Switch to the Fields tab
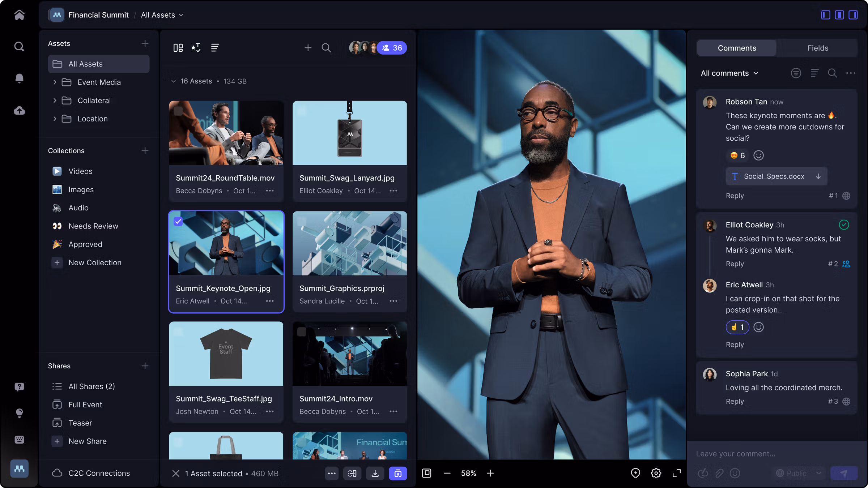The width and height of the screenshot is (868, 488). [x=817, y=48]
